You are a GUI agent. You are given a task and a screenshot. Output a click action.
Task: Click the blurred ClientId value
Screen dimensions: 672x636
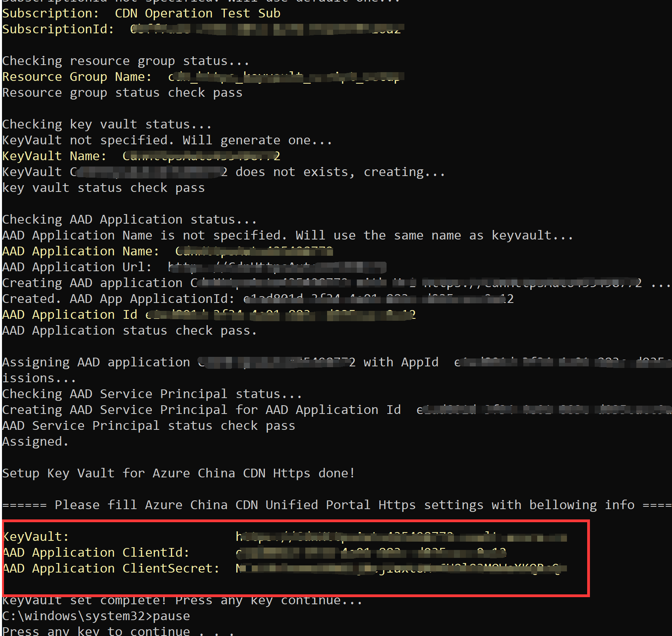coord(371,553)
